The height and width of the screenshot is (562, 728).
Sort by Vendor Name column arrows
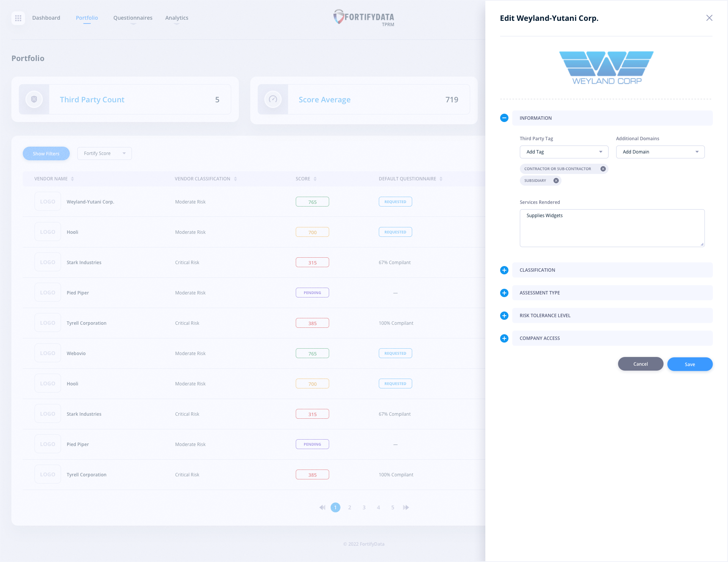pyautogui.click(x=72, y=179)
